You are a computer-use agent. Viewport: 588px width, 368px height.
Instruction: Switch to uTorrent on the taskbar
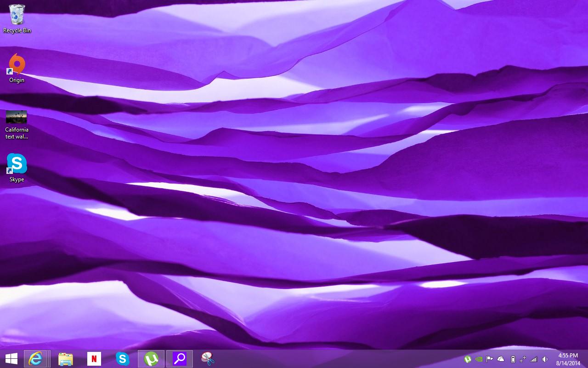pyautogui.click(x=151, y=359)
